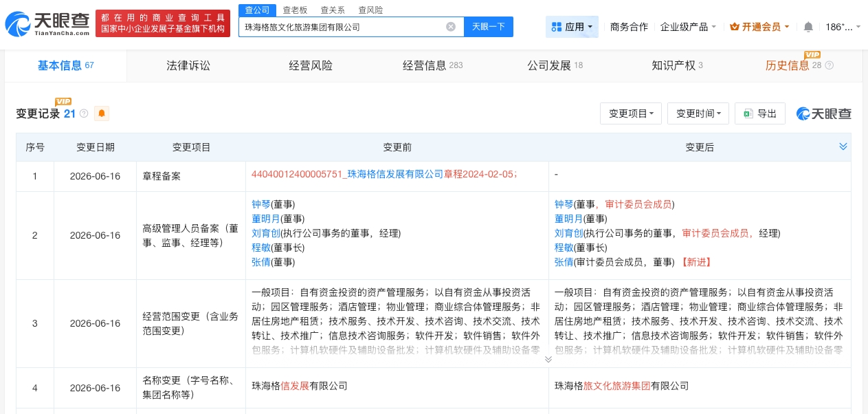Open the 变更项目 filter dropdown
This screenshot has width=868, height=414.
tap(631, 113)
